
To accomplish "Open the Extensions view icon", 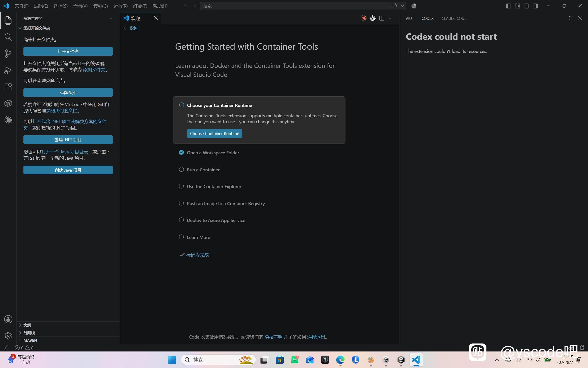I will (x=8, y=87).
